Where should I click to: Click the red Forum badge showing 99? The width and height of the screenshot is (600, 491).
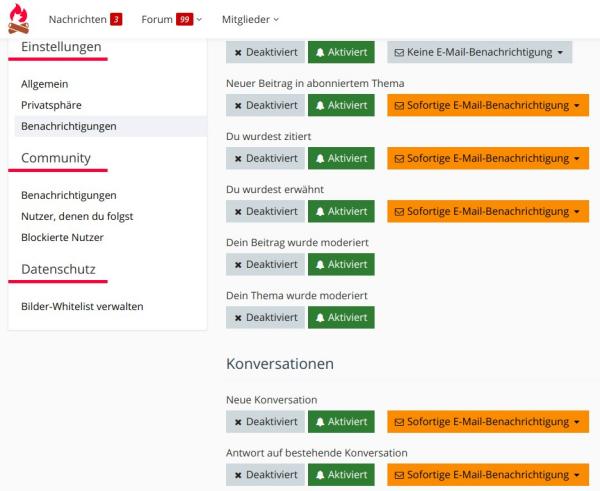[183, 19]
